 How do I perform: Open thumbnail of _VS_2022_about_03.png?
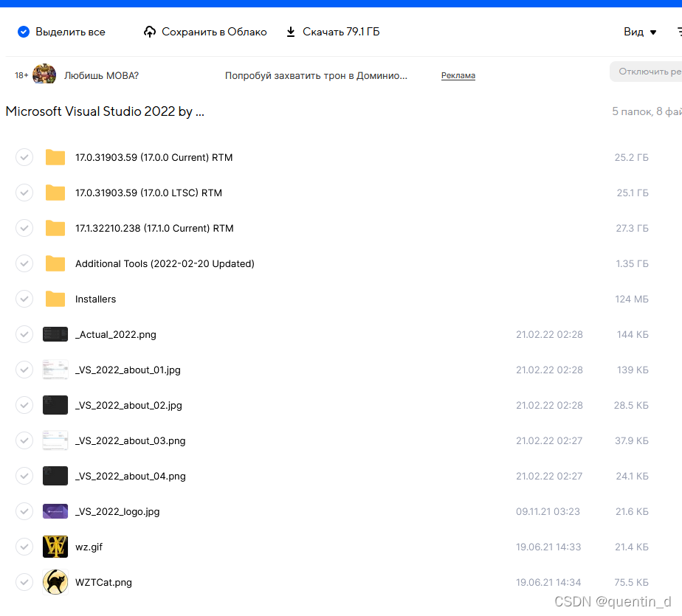click(55, 441)
